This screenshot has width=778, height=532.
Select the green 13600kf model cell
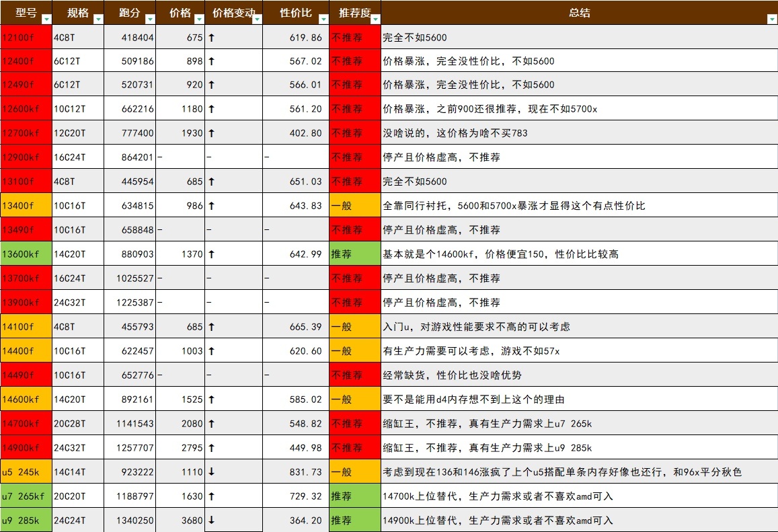26,254
